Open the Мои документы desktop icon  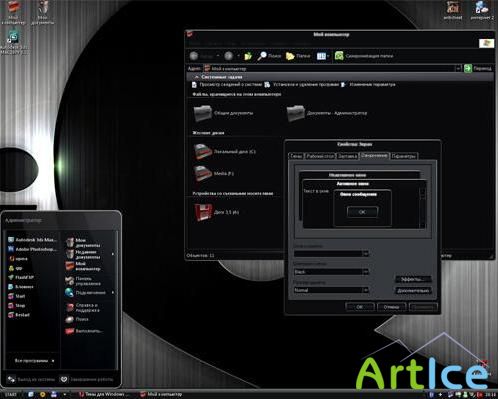[x=42, y=13]
